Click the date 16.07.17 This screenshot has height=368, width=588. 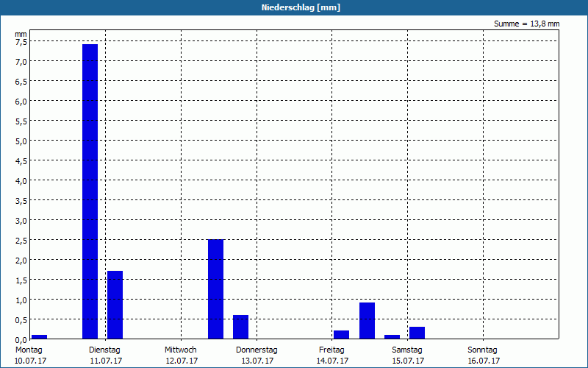(484, 361)
